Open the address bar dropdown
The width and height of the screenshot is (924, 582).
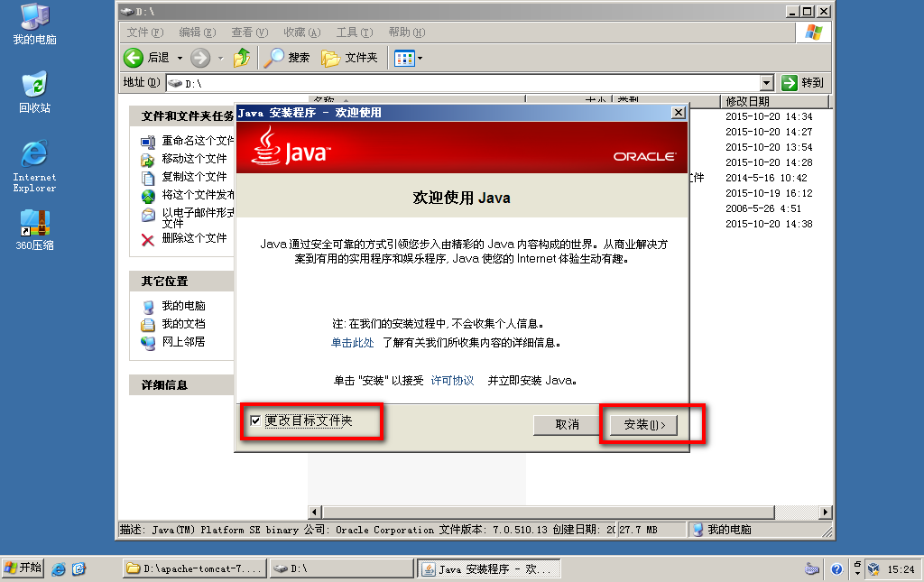(x=767, y=83)
